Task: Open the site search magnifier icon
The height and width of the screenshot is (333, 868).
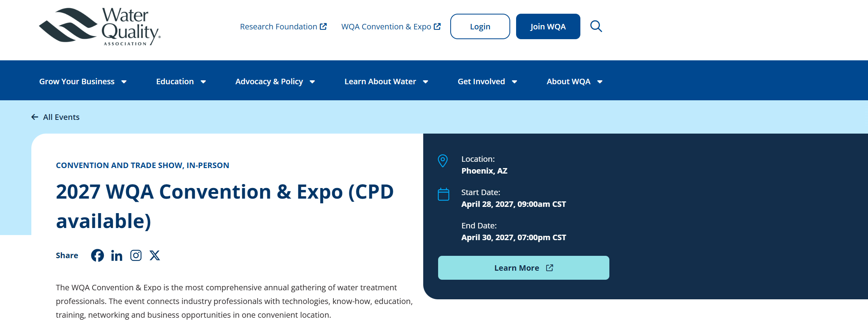Action: click(596, 26)
